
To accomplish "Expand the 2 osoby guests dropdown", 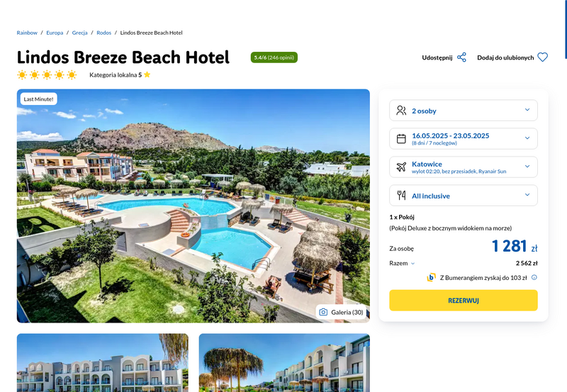I will click(x=464, y=111).
